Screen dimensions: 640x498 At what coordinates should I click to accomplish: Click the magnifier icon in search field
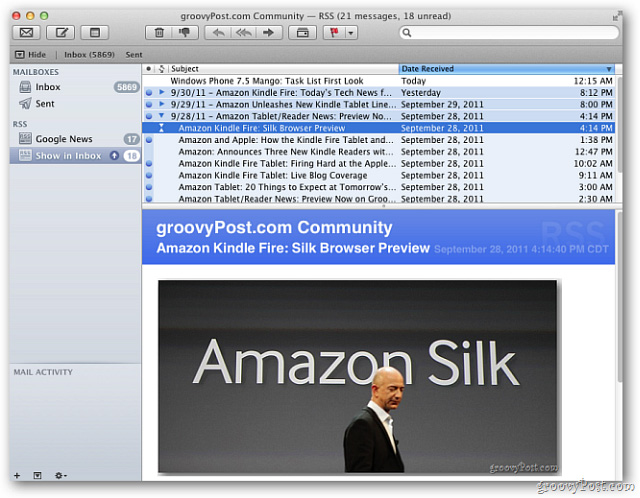407,33
